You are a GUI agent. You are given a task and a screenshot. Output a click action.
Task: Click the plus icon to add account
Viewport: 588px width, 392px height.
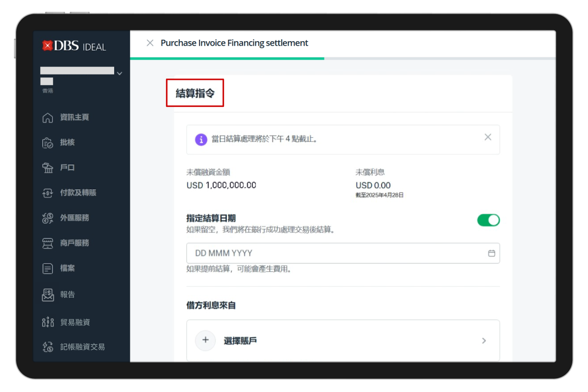205,341
